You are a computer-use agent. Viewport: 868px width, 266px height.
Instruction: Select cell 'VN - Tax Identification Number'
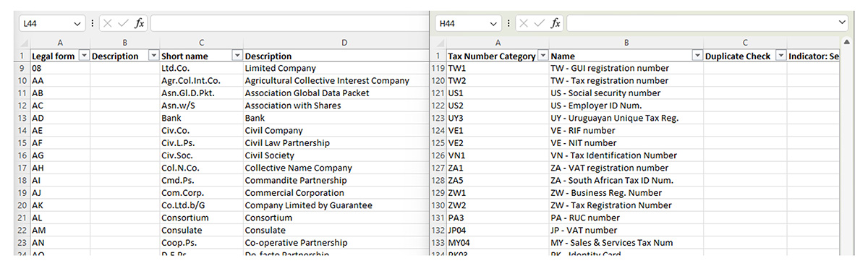pos(626,155)
